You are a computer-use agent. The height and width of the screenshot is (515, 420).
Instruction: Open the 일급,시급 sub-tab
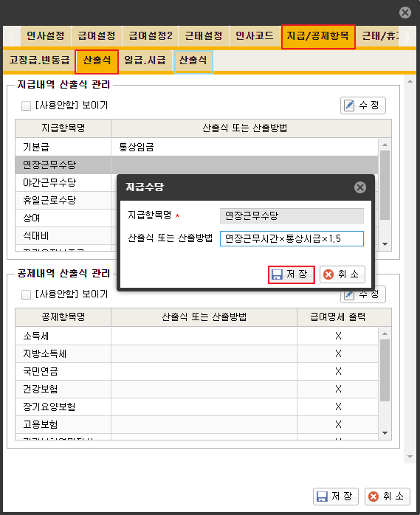coord(145,61)
